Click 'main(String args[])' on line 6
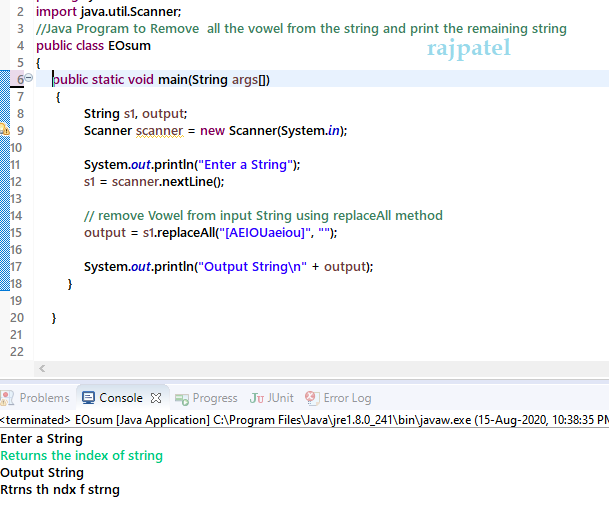Image resolution: width=609 pixels, height=519 pixels. (214, 80)
